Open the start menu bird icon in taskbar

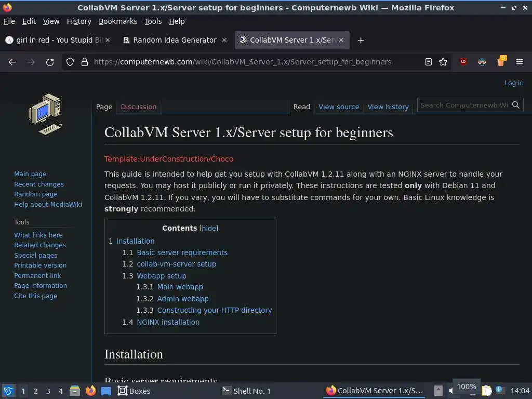point(8,391)
